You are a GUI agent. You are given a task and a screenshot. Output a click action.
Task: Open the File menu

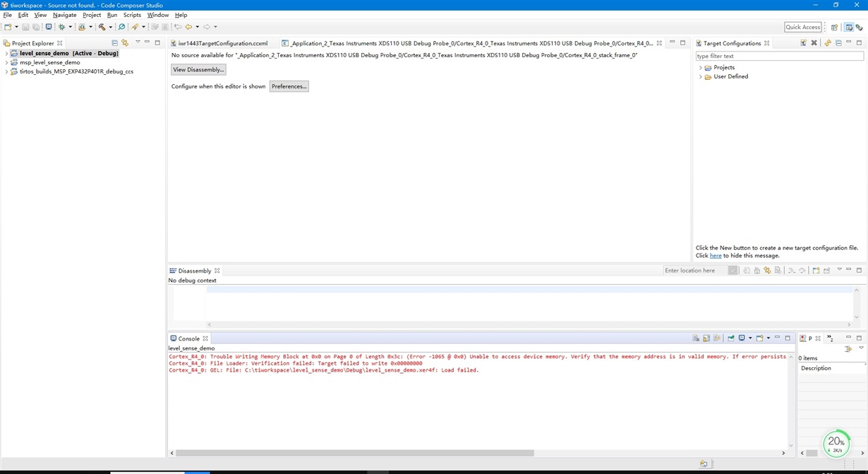pyautogui.click(x=8, y=15)
